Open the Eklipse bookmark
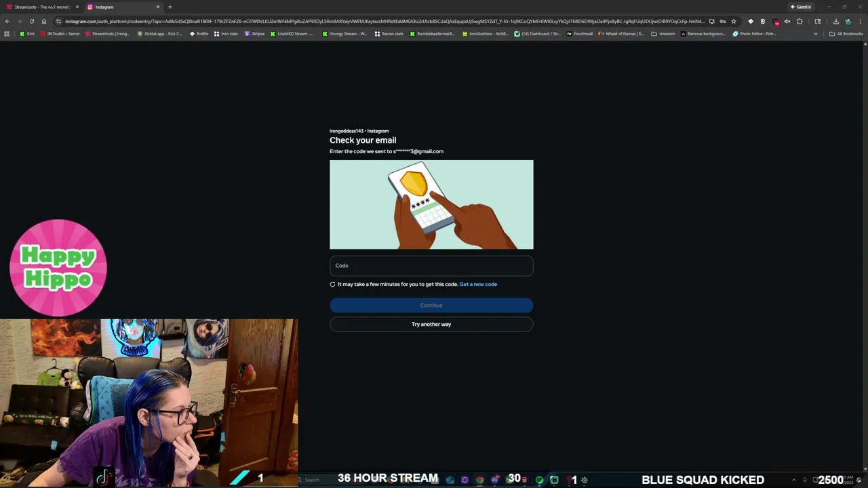 coord(254,33)
